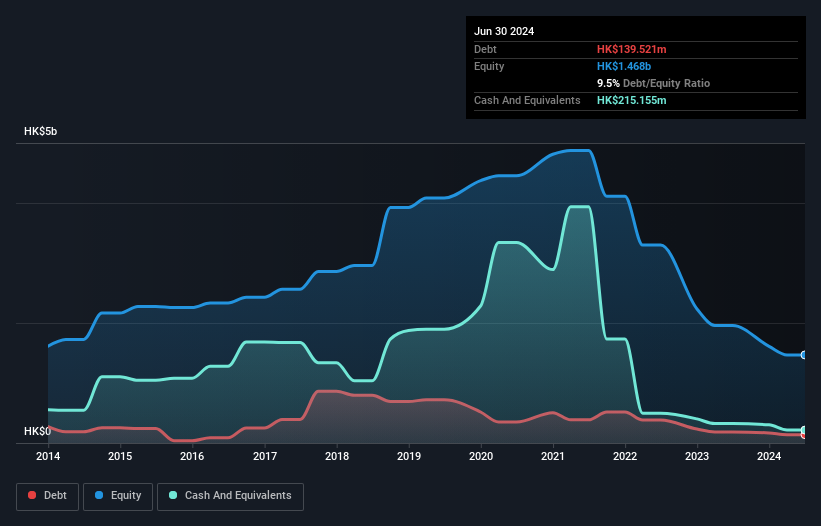Click the HK$215.155m cash value

[x=631, y=100]
